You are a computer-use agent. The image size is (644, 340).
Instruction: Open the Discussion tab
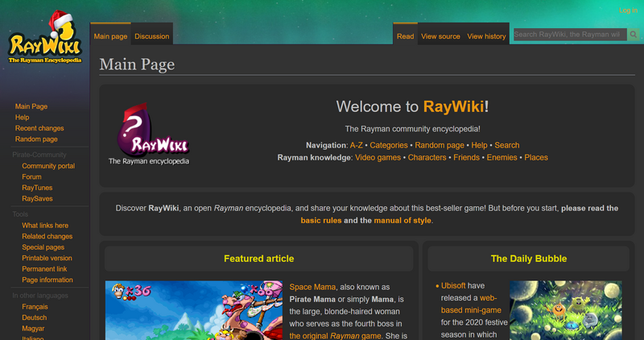[x=152, y=36]
